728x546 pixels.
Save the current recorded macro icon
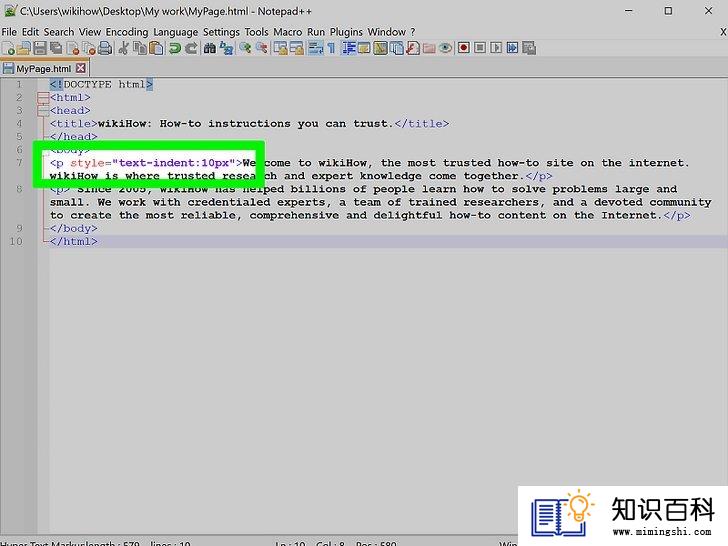pyautogui.click(x=528, y=48)
